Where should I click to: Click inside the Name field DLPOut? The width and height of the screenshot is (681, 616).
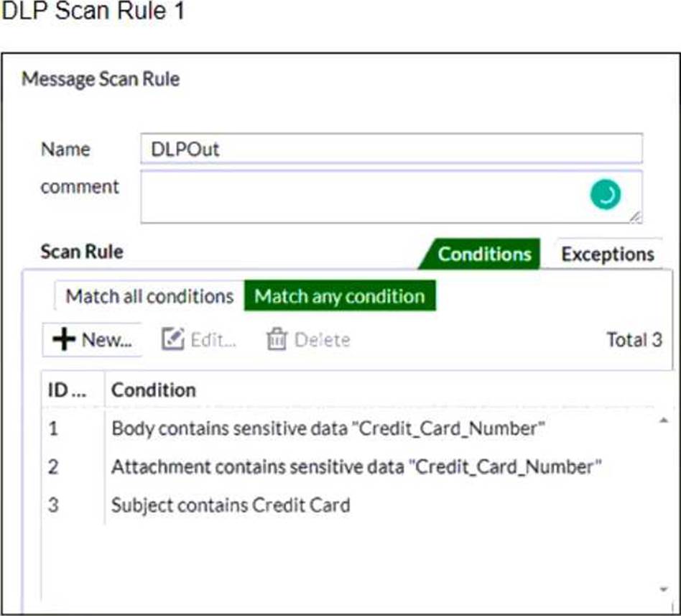click(392, 150)
